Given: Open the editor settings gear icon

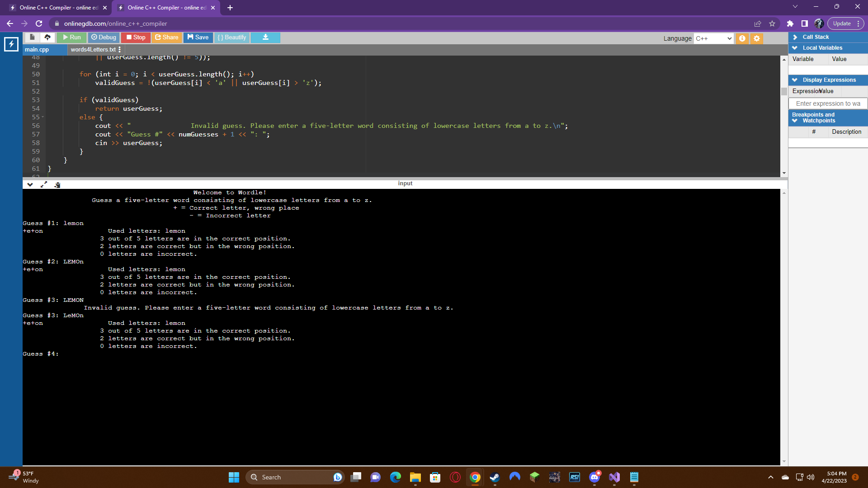Looking at the screenshot, I should (756, 38).
